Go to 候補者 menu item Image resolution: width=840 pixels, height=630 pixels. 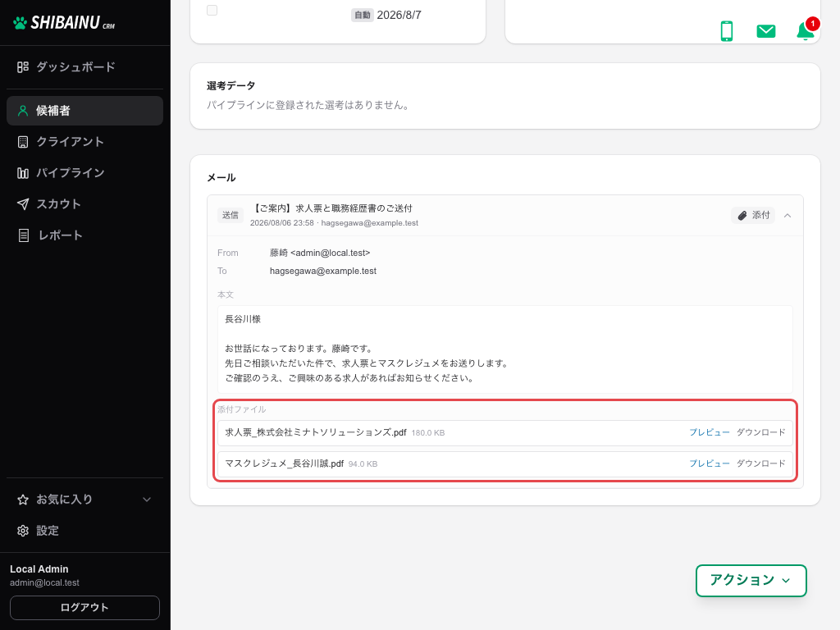click(84, 111)
